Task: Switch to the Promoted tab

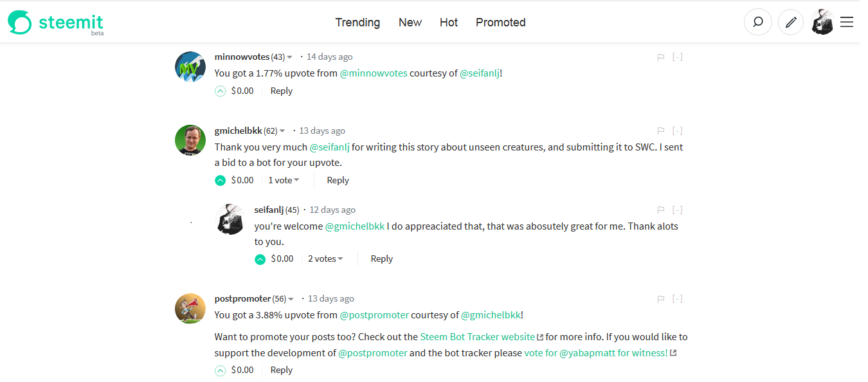Action: click(500, 23)
